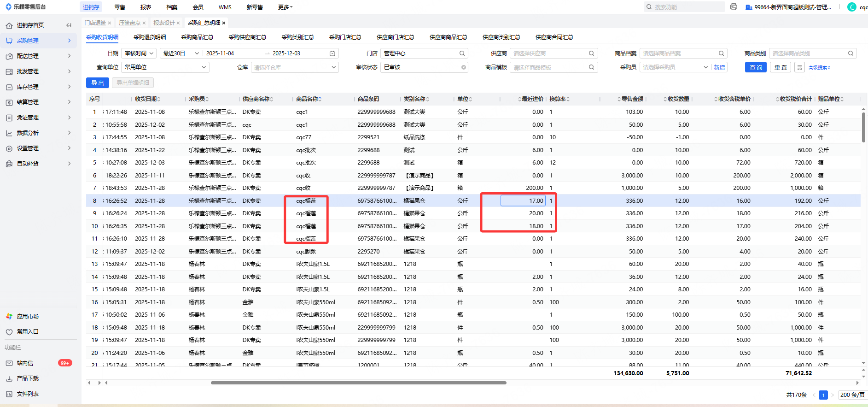Click the 凭证管理 sidebar icon
Image resolution: width=868 pixels, height=407 pixels.
(x=9, y=118)
